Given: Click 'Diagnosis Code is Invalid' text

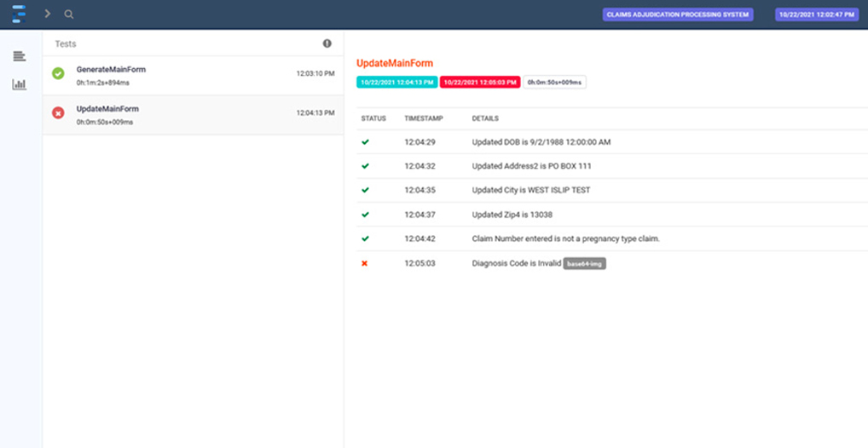Looking at the screenshot, I should coord(517,263).
